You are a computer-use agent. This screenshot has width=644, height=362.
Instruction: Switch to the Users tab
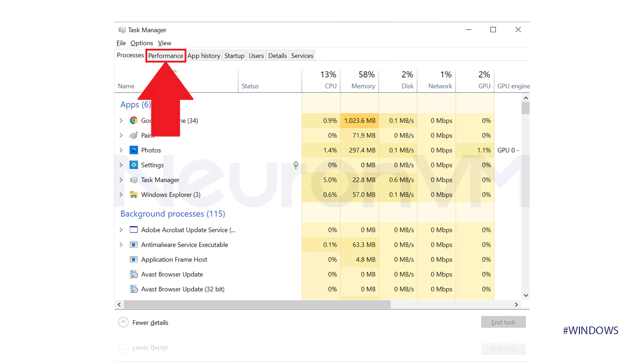click(x=256, y=56)
